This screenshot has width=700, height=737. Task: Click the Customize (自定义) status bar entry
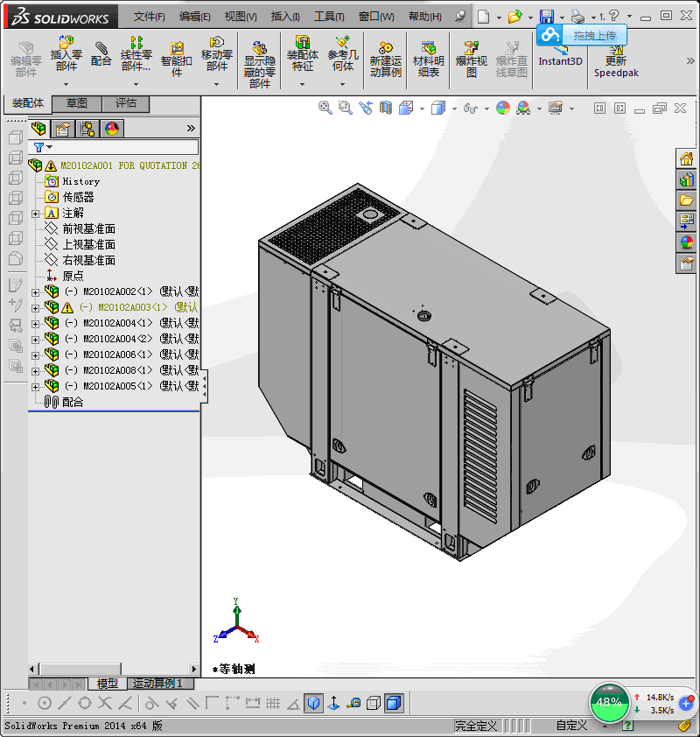571,726
